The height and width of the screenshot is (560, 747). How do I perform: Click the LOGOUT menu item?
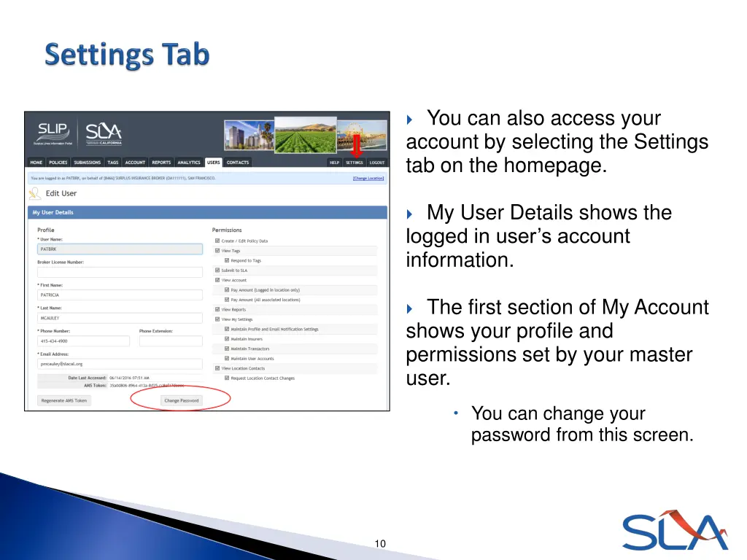[x=377, y=163]
